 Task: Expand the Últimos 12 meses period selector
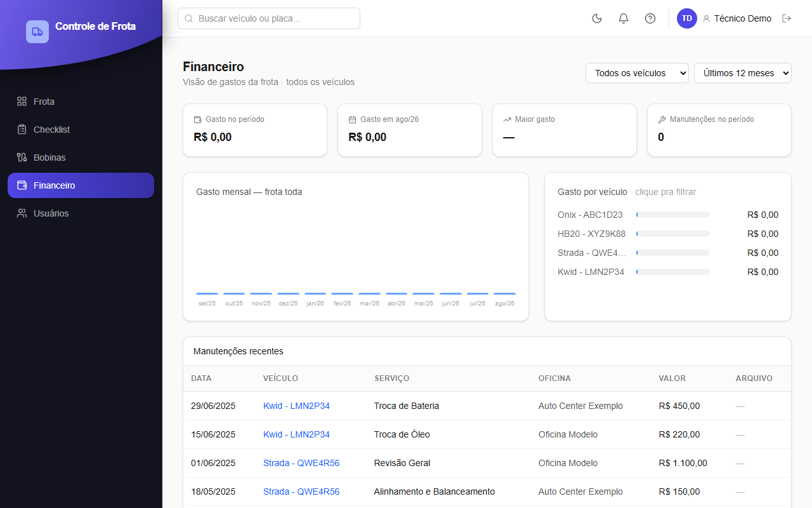pyautogui.click(x=743, y=73)
